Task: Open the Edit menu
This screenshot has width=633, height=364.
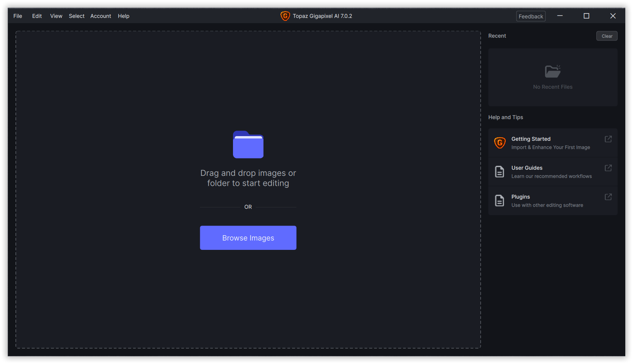Action: (37, 16)
